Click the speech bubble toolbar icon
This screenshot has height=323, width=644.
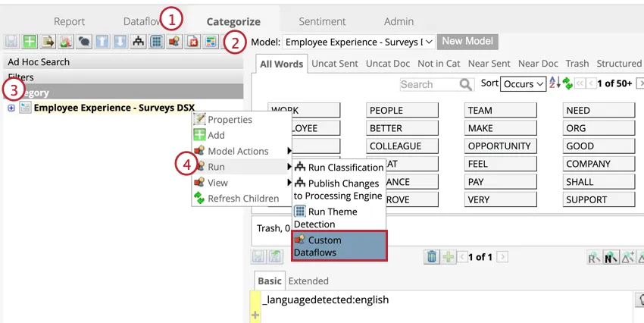pos(83,42)
